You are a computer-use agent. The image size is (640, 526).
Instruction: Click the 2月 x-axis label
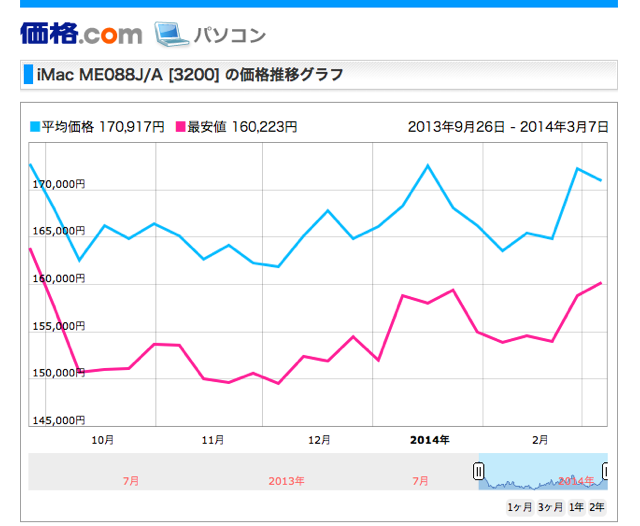point(540,440)
